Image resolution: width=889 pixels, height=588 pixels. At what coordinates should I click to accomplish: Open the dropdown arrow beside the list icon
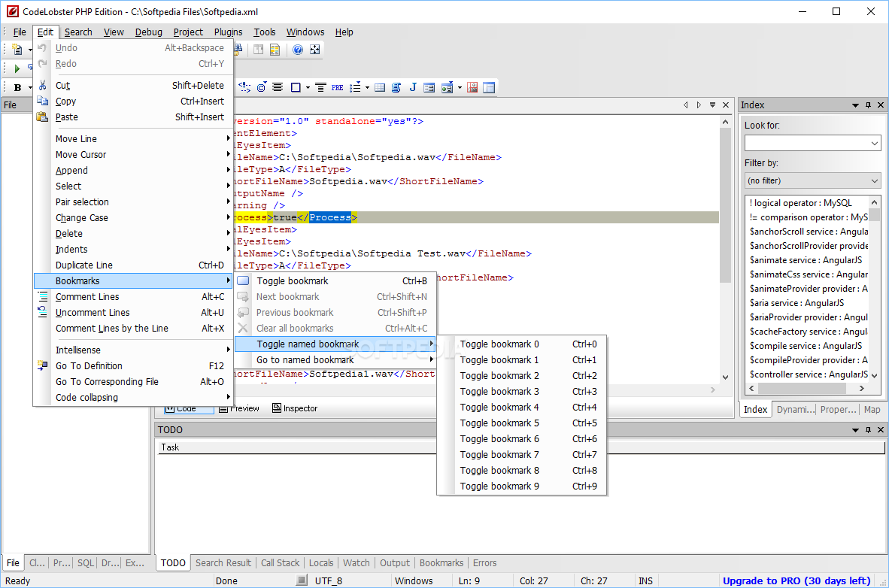click(x=367, y=87)
